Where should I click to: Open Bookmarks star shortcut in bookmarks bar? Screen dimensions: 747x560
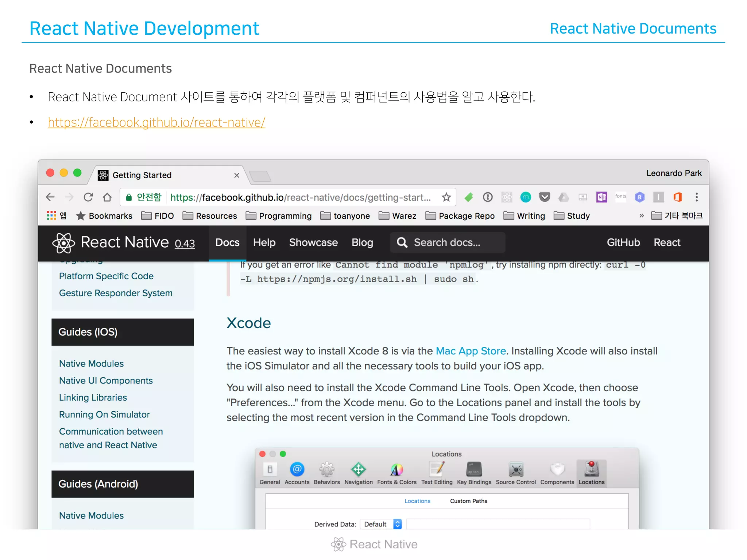point(104,216)
